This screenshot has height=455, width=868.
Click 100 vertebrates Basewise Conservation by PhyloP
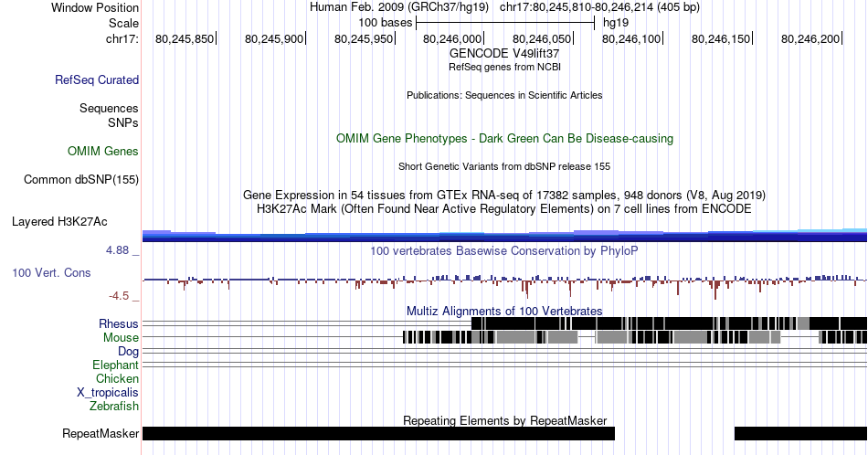click(x=504, y=250)
